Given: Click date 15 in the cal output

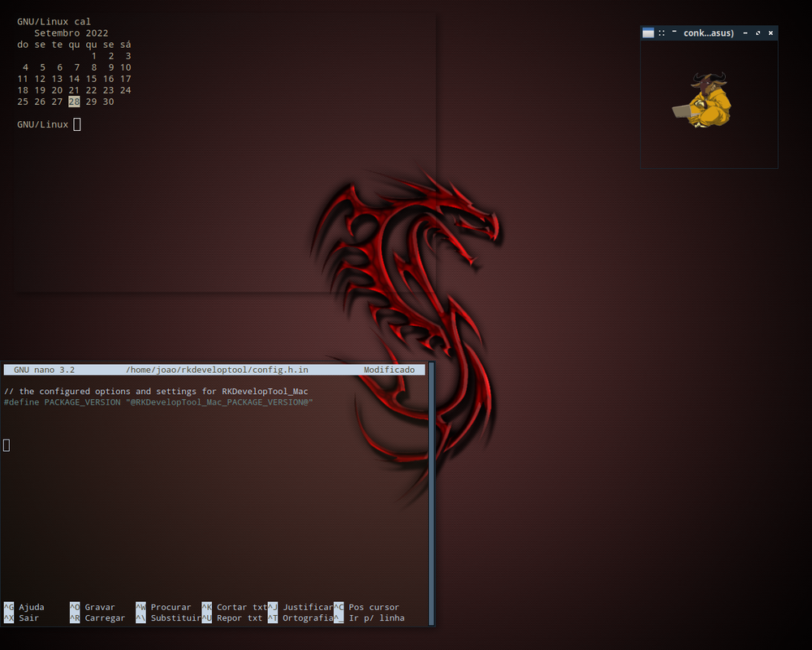Looking at the screenshot, I should point(91,79).
